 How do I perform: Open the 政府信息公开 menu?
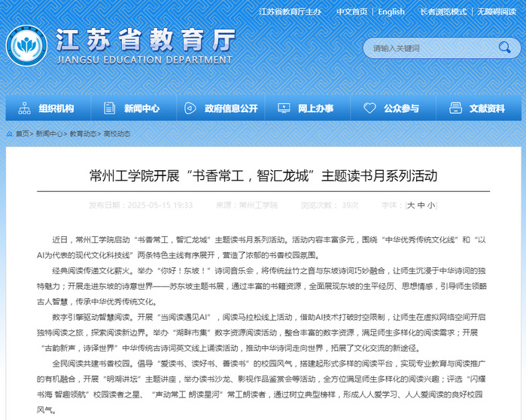[x=221, y=108]
